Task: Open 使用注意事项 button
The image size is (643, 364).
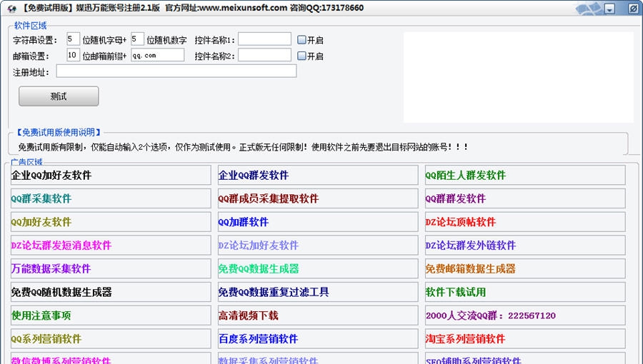Action: [x=111, y=315]
